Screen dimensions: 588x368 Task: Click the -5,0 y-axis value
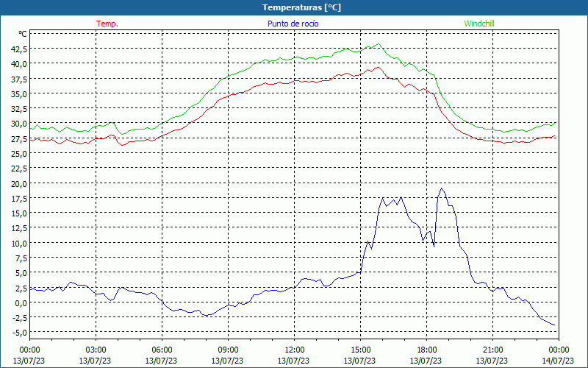coord(19,333)
